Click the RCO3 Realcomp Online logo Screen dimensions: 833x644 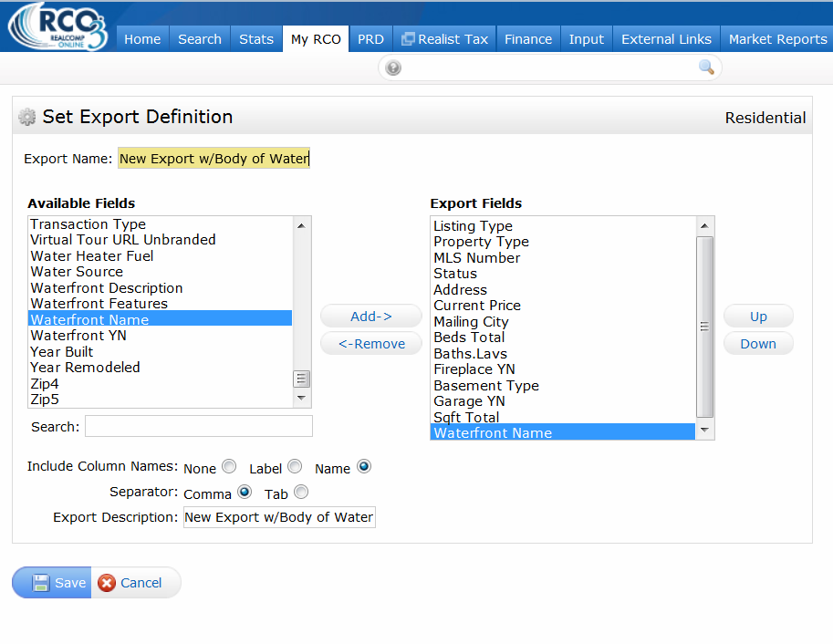(x=57, y=26)
